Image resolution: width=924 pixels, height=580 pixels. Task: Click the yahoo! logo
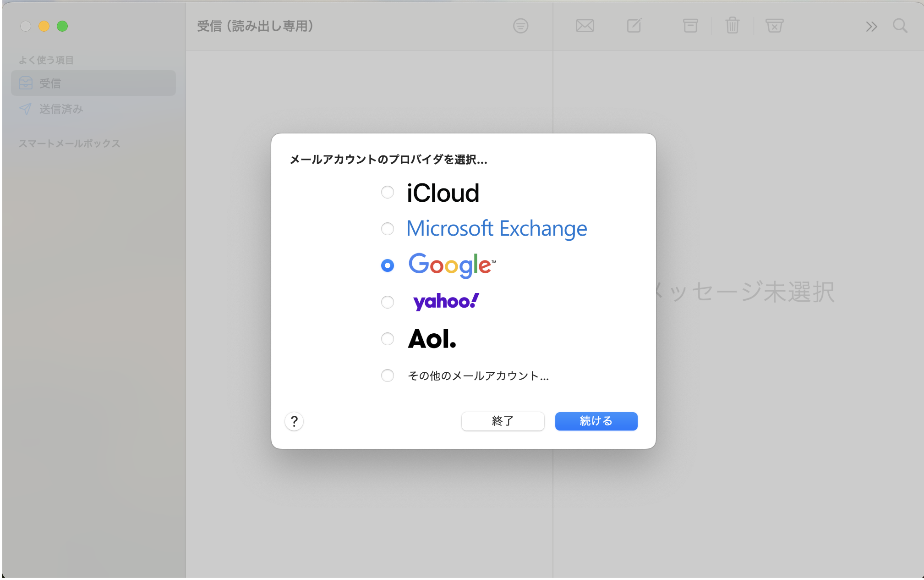[446, 302]
